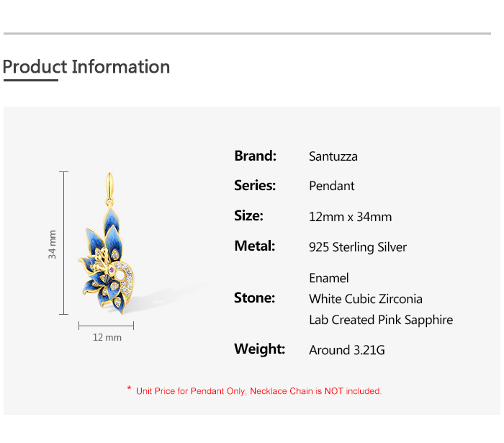Select the Size: label
This screenshot has width=504, height=443.
click(248, 215)
